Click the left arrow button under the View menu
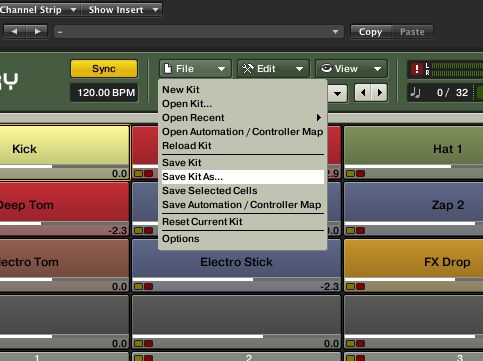The image size is (483, 361). (x=363, y=92)
